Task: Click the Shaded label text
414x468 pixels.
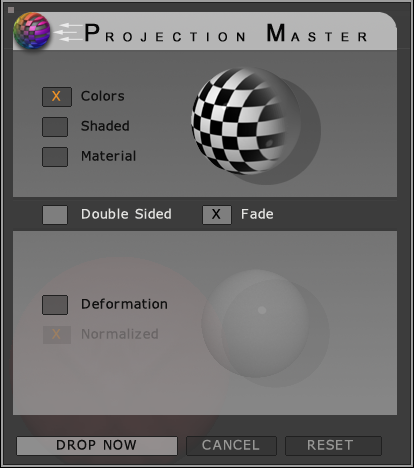Action: (x=105, y=126)
